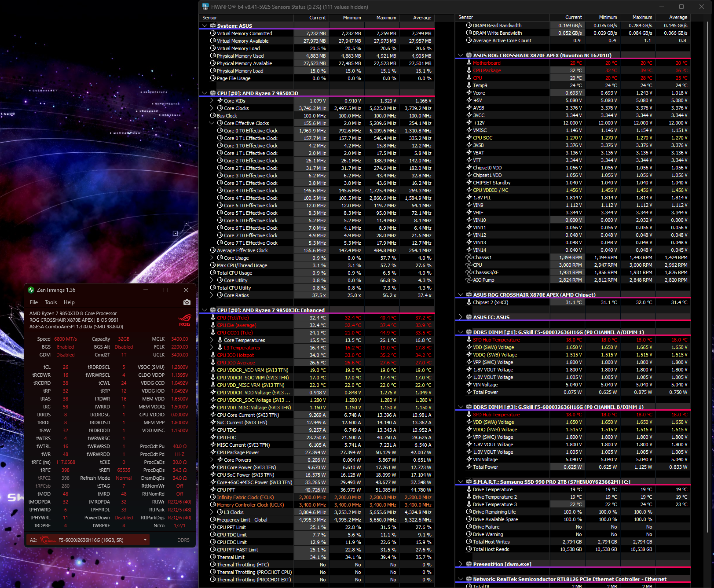Select the Thermal Limit row
The image size is (714, 588).
(317, 557)
